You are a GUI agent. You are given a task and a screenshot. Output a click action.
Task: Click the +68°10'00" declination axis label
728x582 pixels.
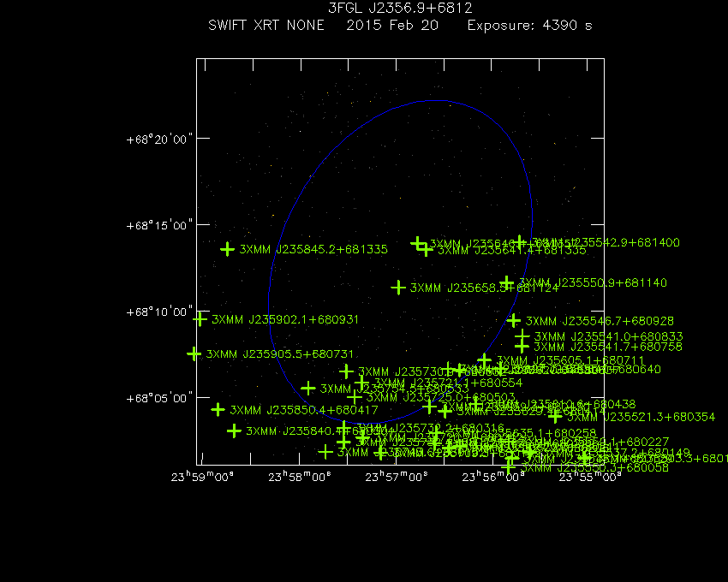tap(159, 312)
